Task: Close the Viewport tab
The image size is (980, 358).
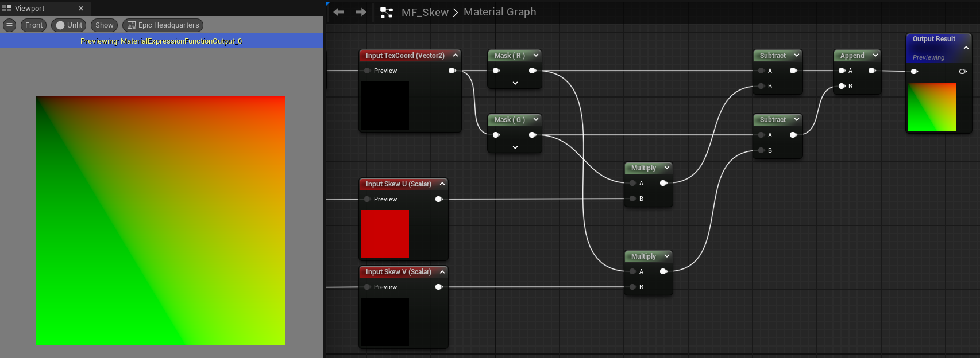Action: tap(81, 9)
